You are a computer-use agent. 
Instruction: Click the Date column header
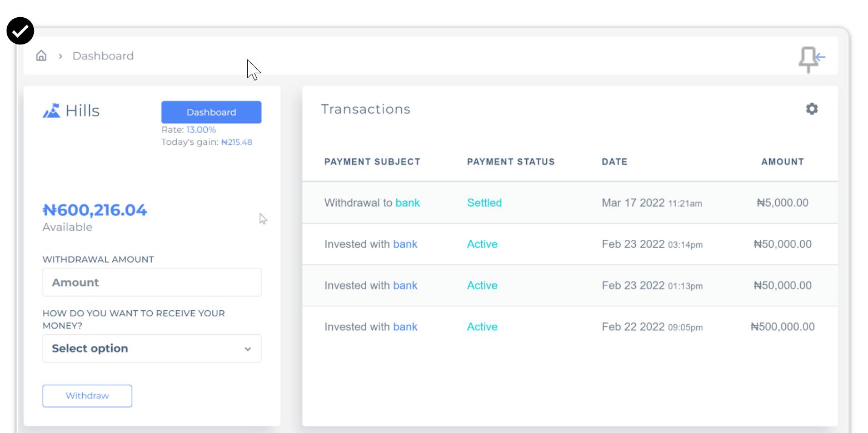point(614,162)
